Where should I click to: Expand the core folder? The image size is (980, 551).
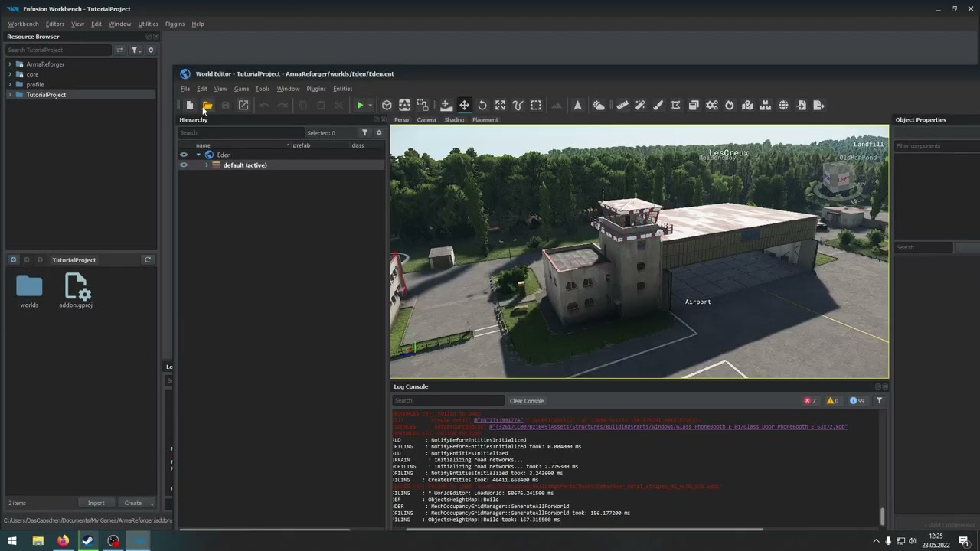[10, 74]
